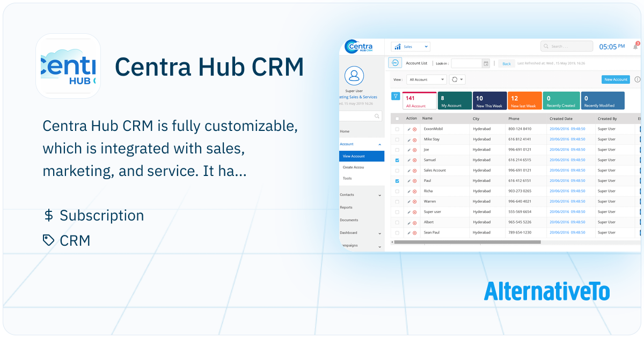Viewport: 644px width, 338px height.
Task: Select the 0 Recently Modified tile
Action: coord(603,101)
